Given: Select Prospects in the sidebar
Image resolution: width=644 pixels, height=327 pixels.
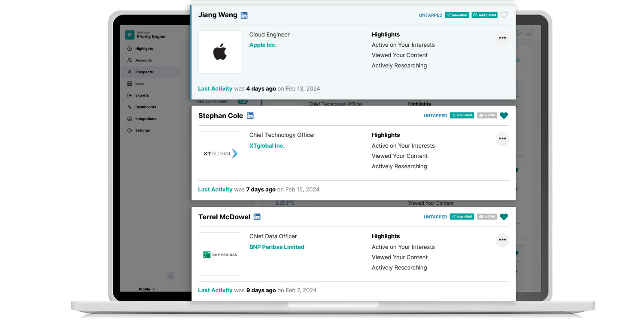Looking at the screenshot, I should 150,72.
